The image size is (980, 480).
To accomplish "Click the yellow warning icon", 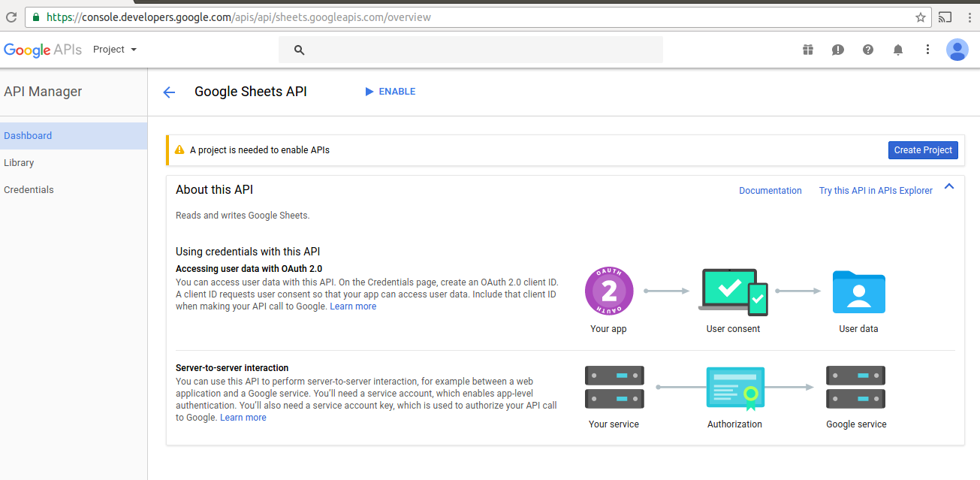I will coord(179,150).
